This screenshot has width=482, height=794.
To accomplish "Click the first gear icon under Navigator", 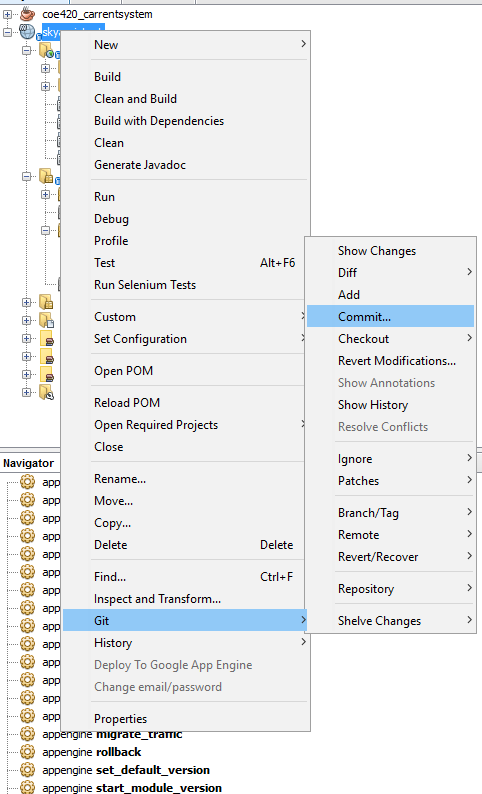I will tap(27, 482).
